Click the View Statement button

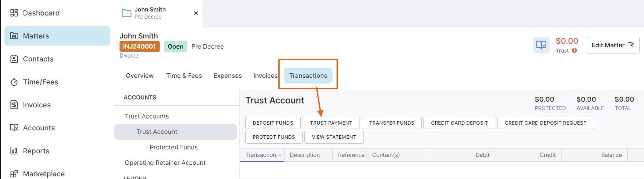click(x=334, y=137)
